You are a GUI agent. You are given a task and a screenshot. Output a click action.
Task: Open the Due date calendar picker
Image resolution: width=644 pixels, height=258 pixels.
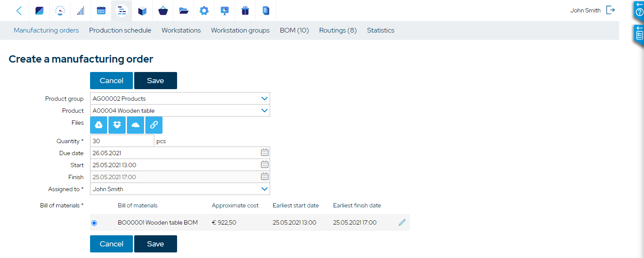265,153
